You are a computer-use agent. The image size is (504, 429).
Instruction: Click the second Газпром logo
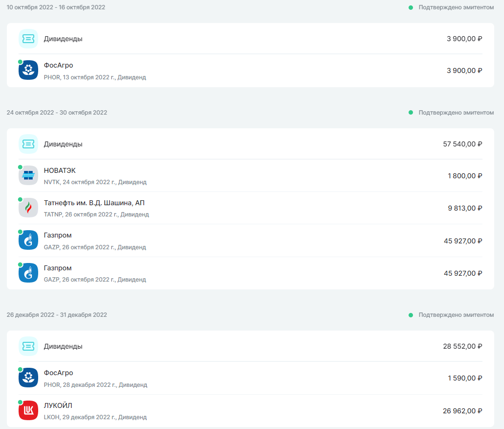pyautogui.click(x=28, y=273)
